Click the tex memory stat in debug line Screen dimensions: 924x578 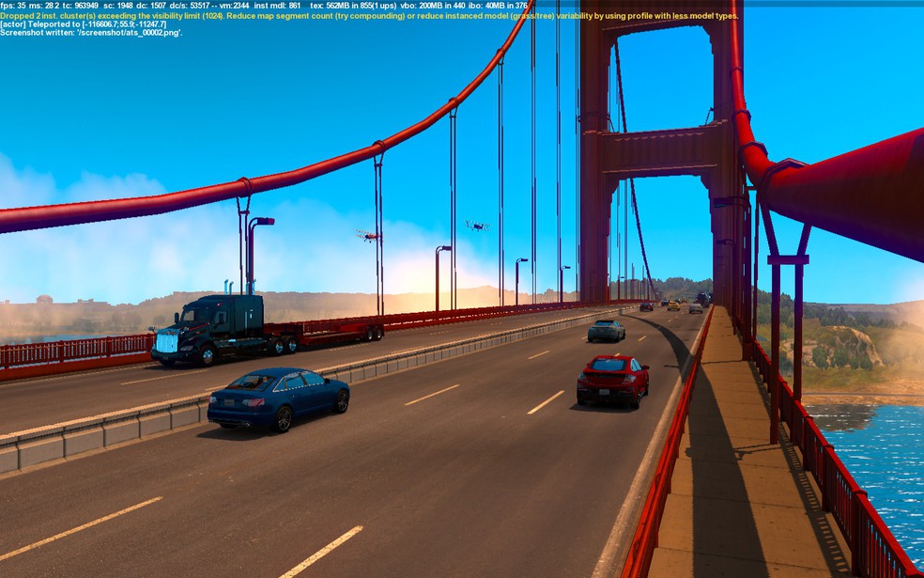[354, 6]
